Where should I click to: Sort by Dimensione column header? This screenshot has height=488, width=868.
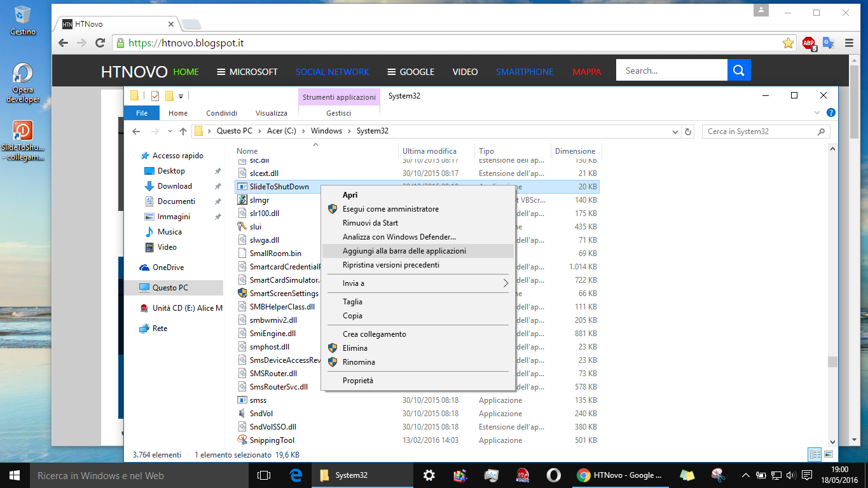coord(575,151)
